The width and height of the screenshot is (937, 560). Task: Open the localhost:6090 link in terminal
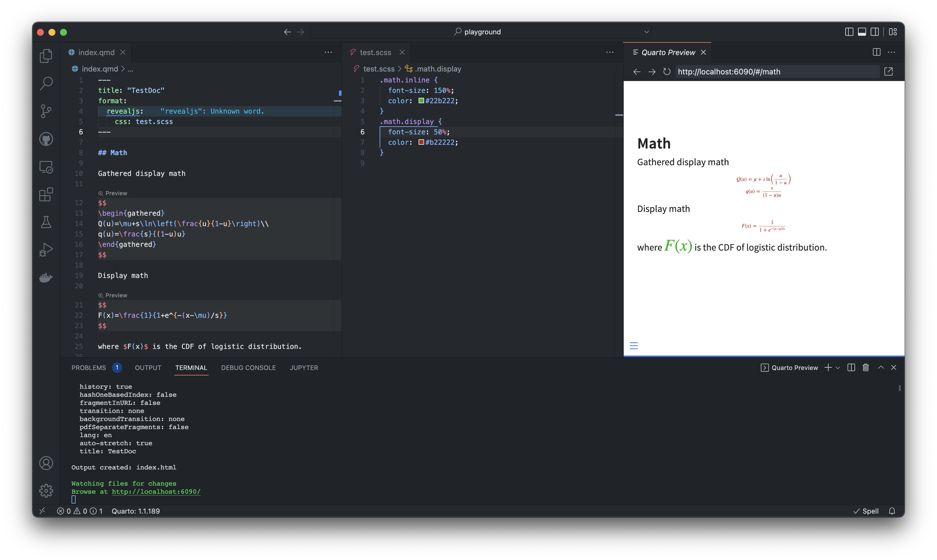(x=156, y=492)
